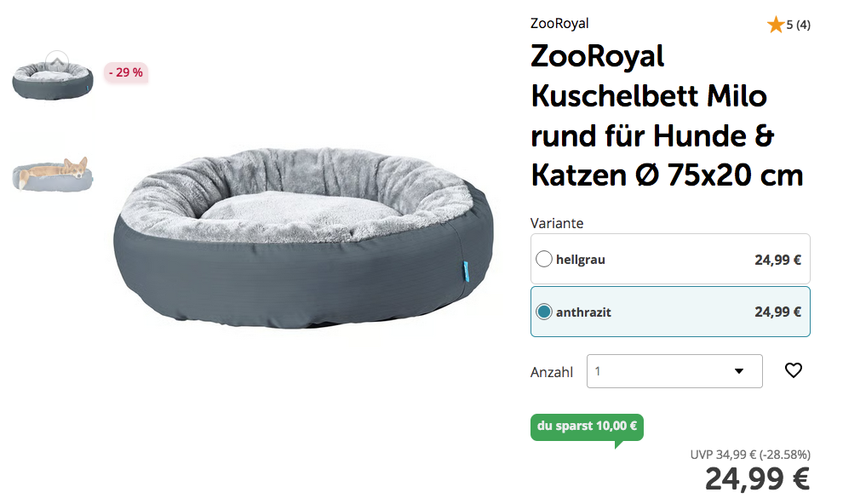The width and height of the screenshot is (843, 504).
Task: Add product to wishlist with heart icon
Action: point(793,370)
